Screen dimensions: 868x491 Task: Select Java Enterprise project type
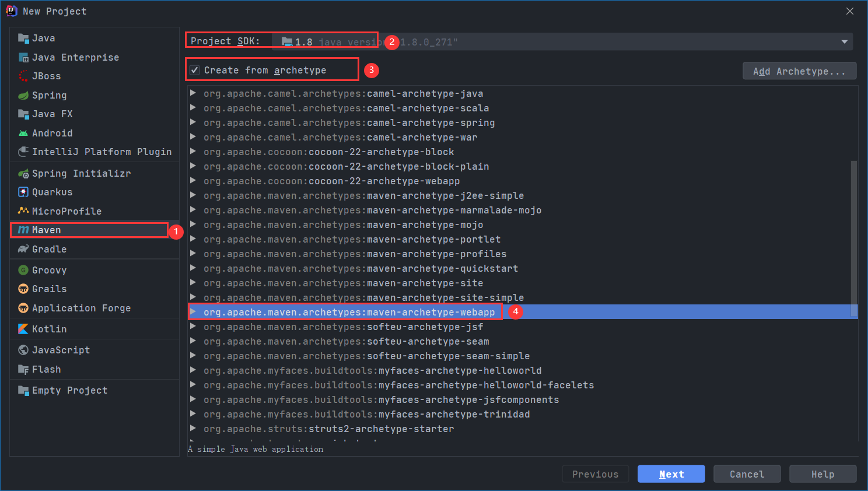pyautogui.click(x=94, y=57)
